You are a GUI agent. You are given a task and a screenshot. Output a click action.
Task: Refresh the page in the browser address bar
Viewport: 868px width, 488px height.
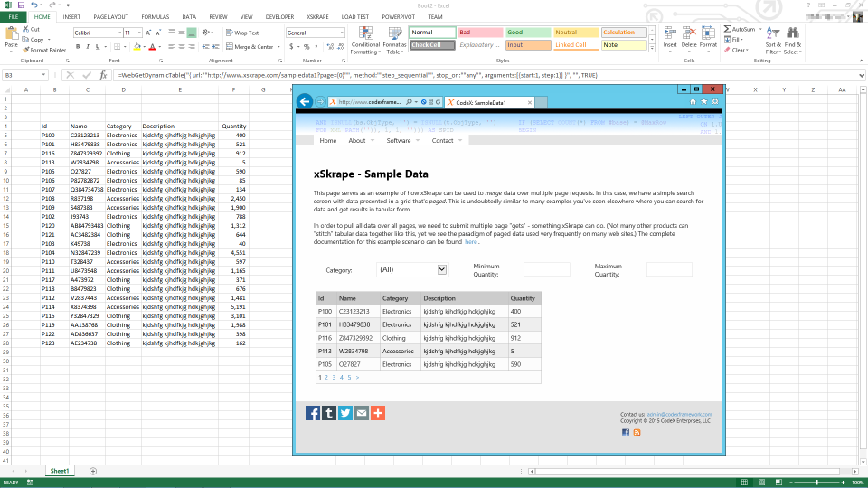pyautogui.click(x=438, y=102)
